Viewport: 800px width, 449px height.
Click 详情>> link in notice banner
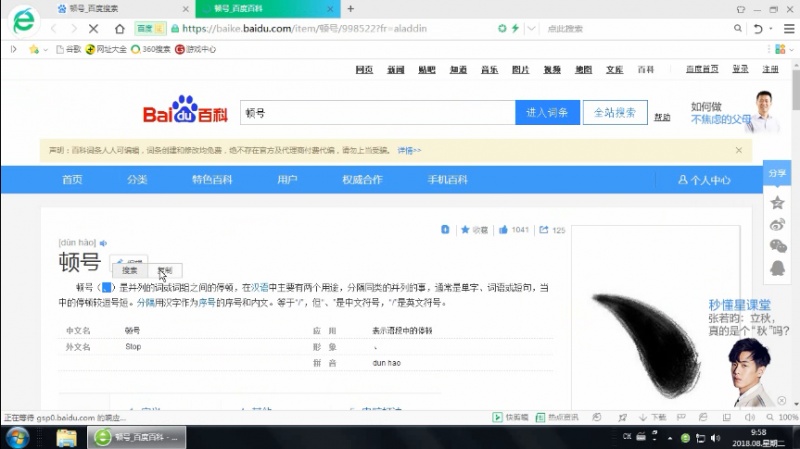409,151
